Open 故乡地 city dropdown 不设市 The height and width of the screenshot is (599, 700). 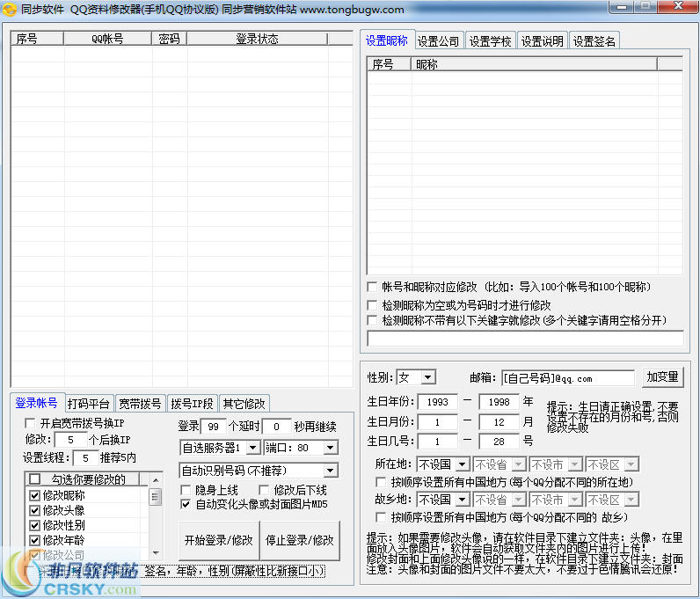[x=575, y=500]
